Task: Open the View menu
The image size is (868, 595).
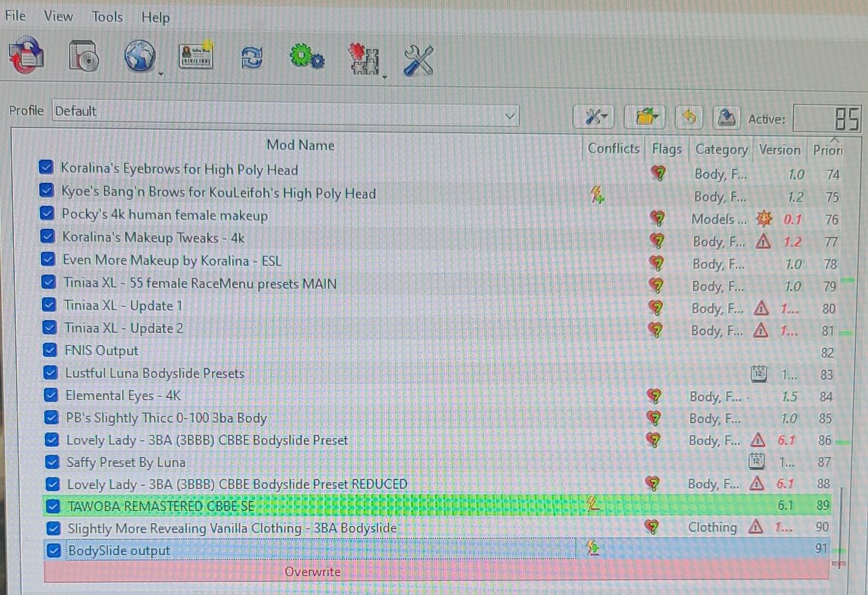Action: (58, 16)
